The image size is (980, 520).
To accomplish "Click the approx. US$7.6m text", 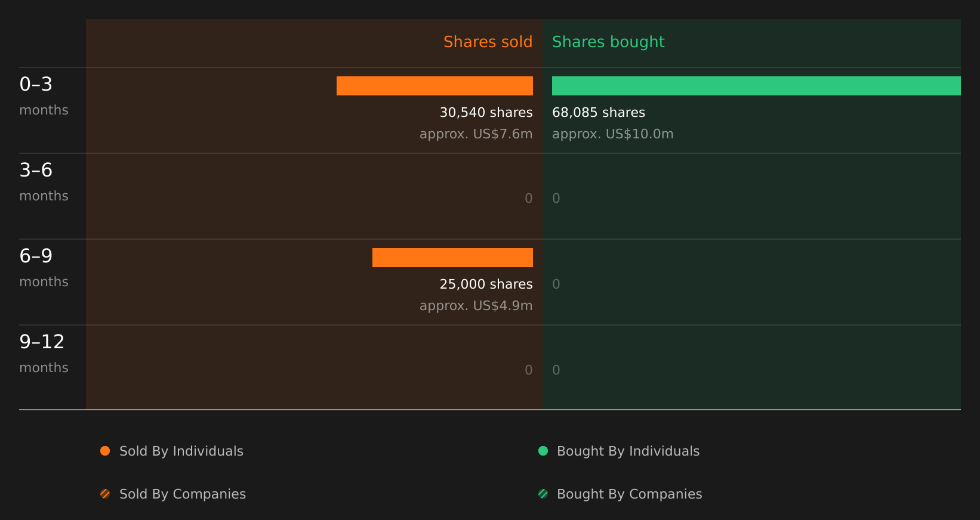I will 476,134.
